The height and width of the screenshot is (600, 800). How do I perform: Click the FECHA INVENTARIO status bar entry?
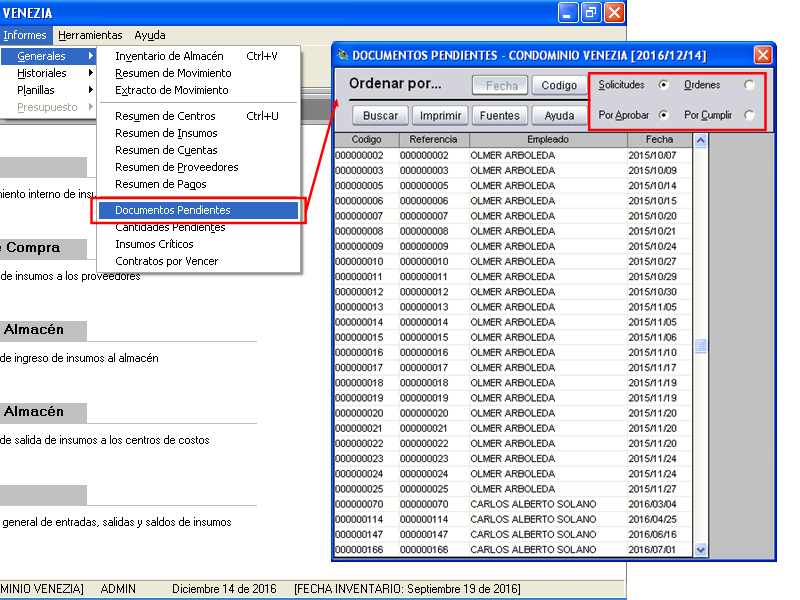(407, 589)
